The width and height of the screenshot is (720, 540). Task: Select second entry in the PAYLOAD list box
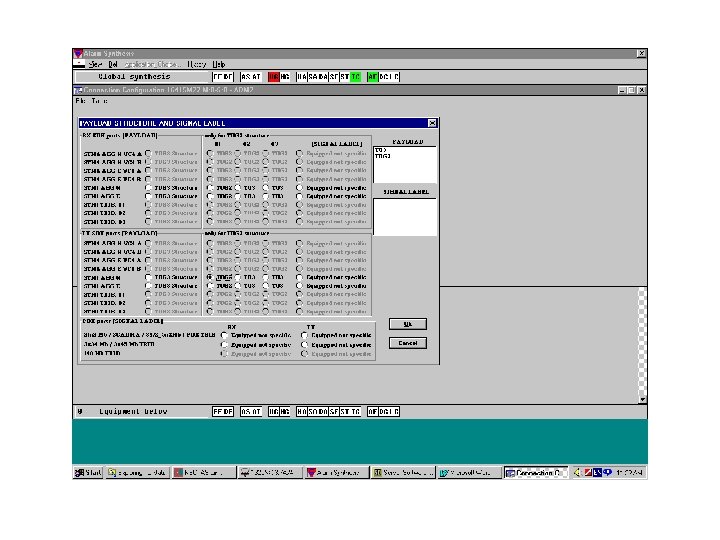(x=383, y=156)
